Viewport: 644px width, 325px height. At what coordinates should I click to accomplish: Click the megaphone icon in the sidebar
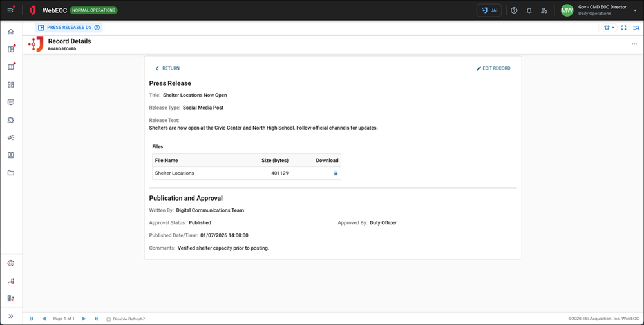pyautogui.click(x=10, y=138)
